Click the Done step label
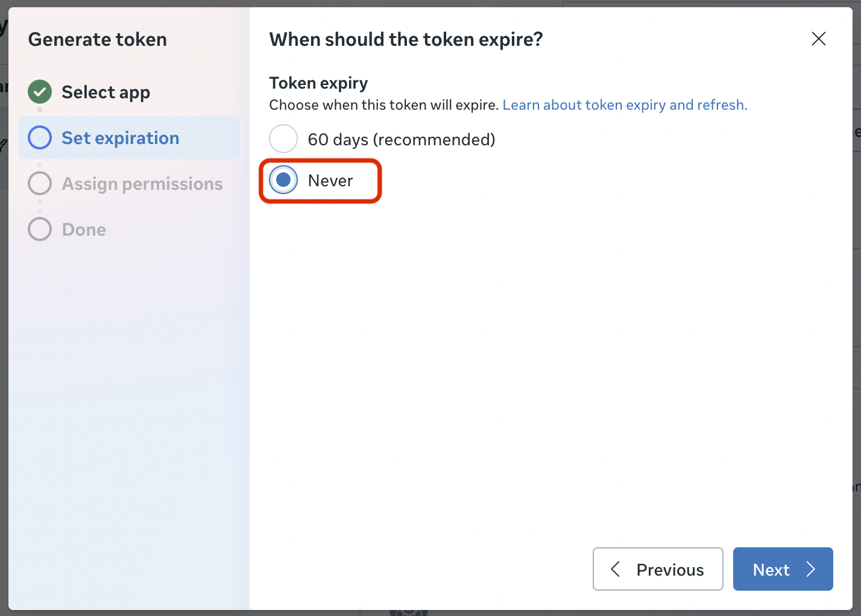861x616 pixels. [84, 230]
